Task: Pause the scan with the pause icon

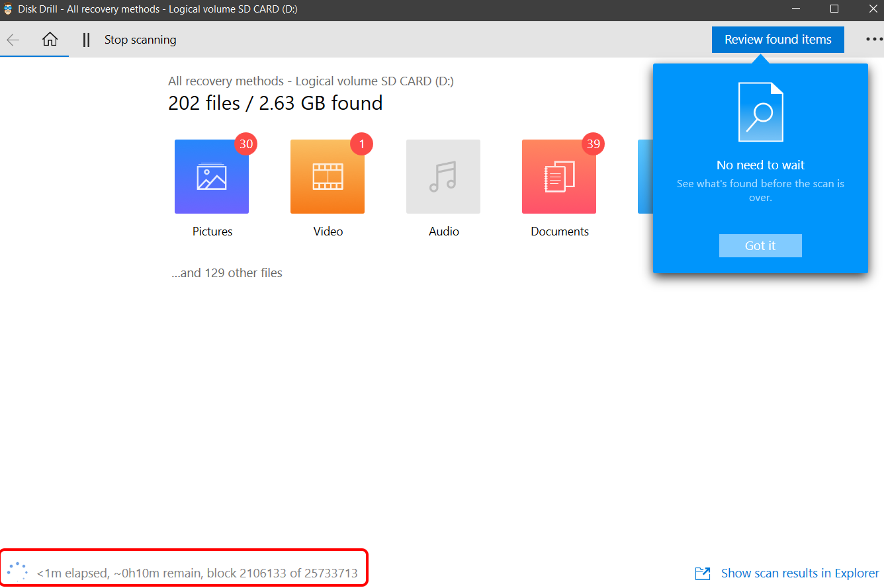Action: pyautogui.click(x=86, y=40)
